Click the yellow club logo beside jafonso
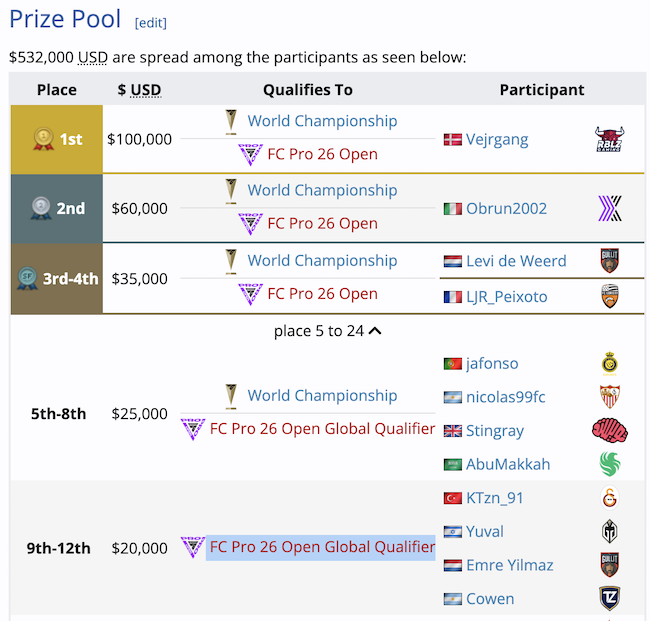 [609, 364]
